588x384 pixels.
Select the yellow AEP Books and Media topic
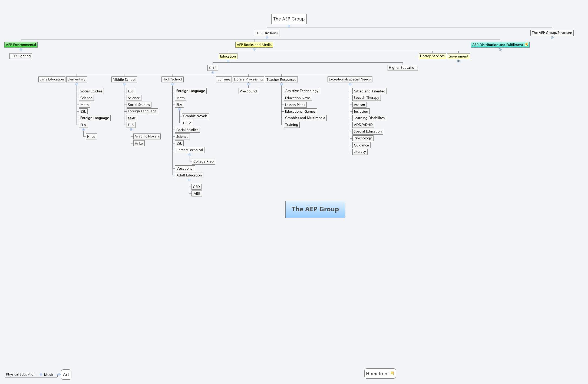point(254,45)
